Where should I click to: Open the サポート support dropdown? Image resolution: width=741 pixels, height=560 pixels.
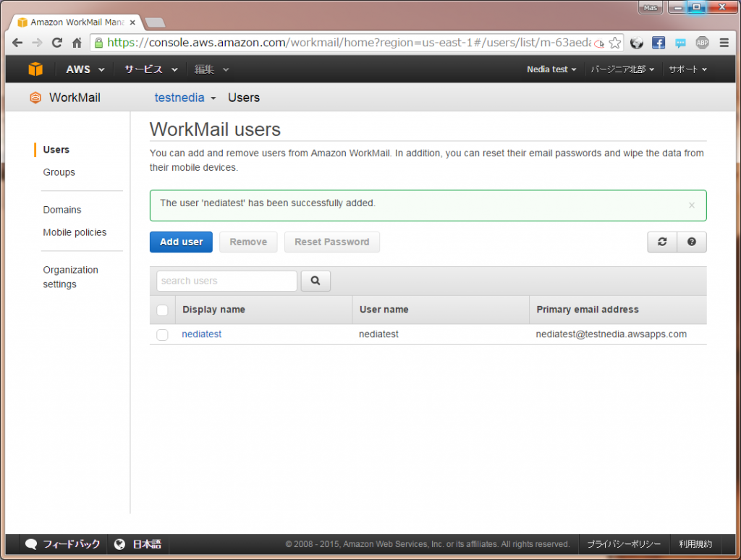click(687, 69)
